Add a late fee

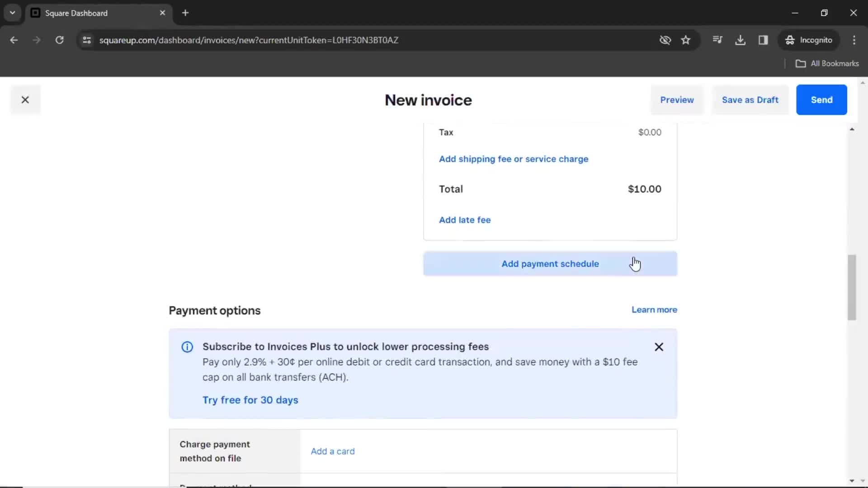[465, 220]
